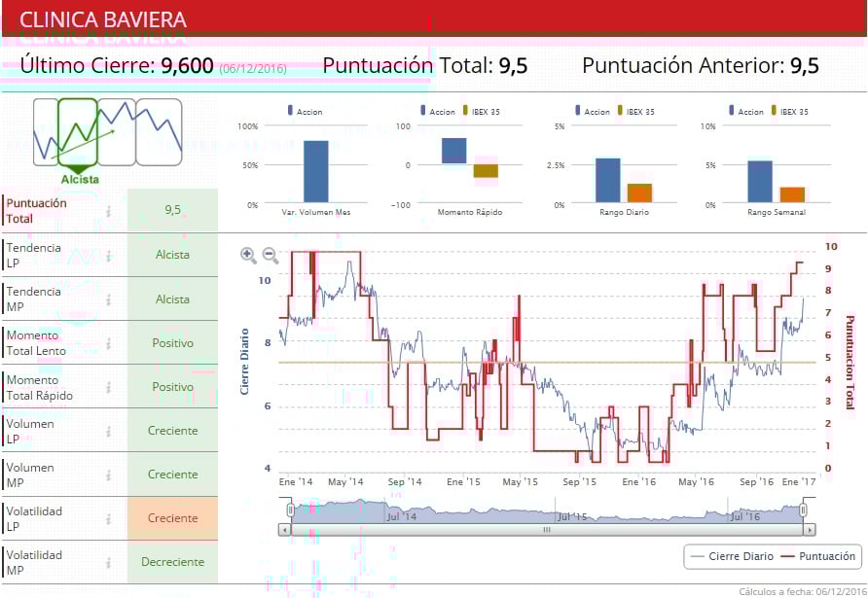Click orange IBEX 35 bar in Rango Diario
The height and width of the screenshot is (598, 868).
pyautogui.click(x=639, y=193)
